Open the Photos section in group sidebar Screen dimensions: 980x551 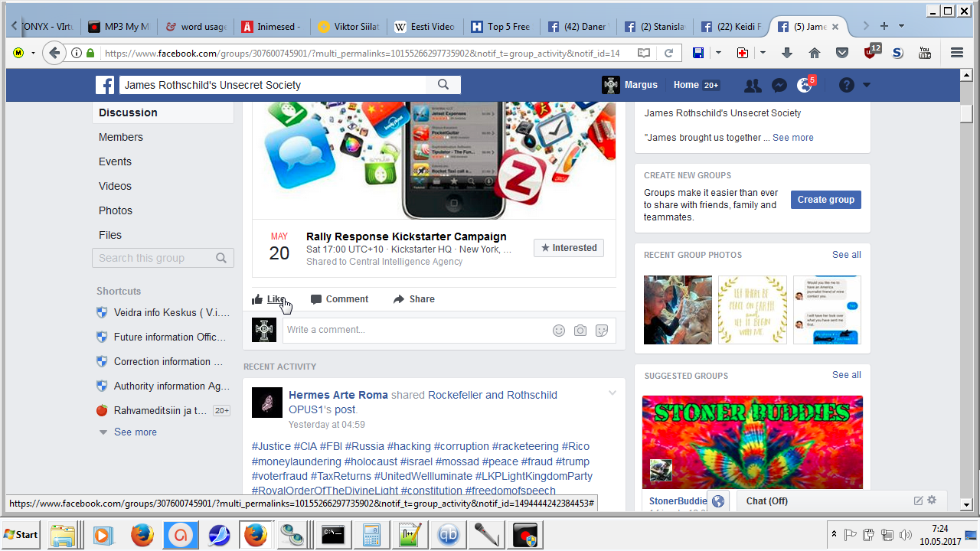click(x=116, y=210)
